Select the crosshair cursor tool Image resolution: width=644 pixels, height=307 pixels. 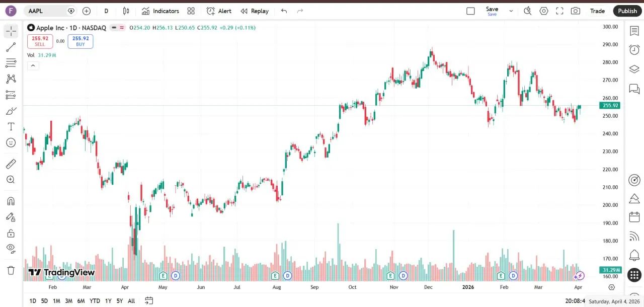tap(11, 31)
